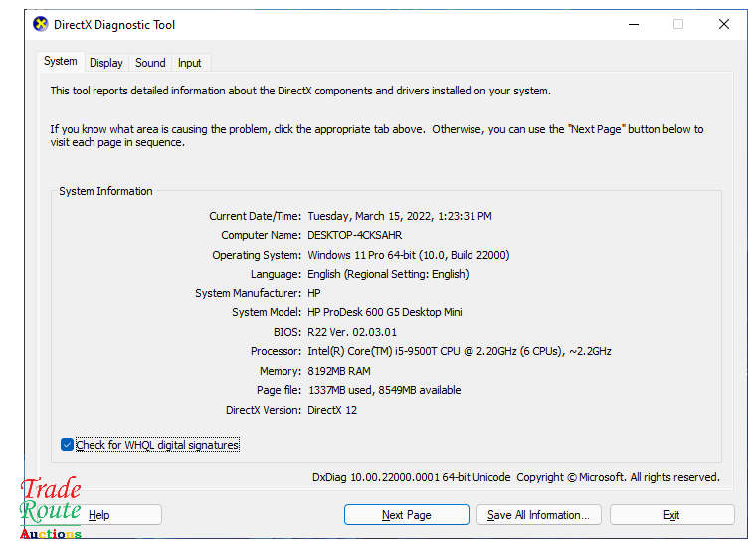
Task: Switch to the Display tab
Action: pos(106,63)
